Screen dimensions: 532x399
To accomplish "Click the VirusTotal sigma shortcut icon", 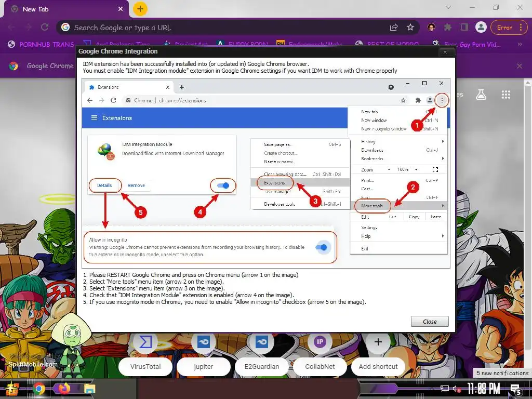I will click(x=145, y=342).
